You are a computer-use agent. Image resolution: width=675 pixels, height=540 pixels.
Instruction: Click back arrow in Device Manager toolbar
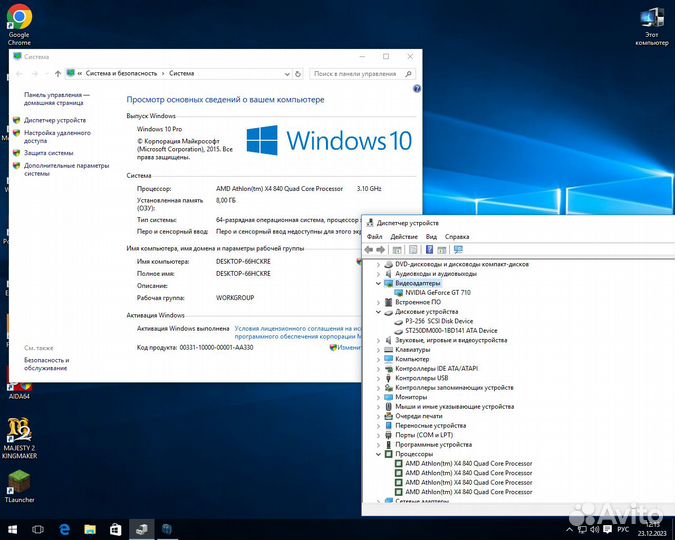click(x=369, y=250)
